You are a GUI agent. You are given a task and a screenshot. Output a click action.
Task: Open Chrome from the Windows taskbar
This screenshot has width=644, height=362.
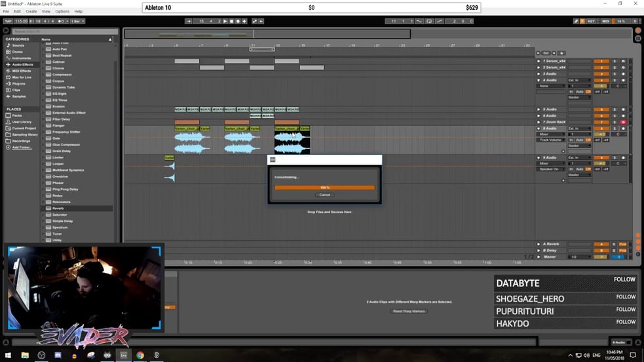coord(140,355)
